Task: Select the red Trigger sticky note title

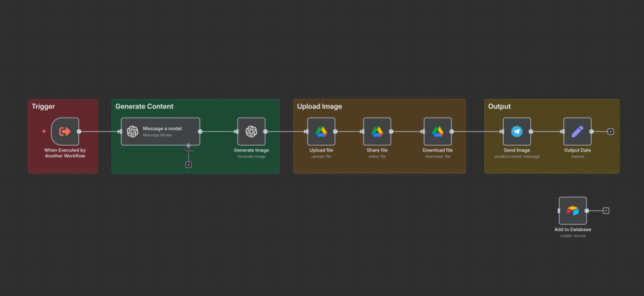Action: pos(44,106)
